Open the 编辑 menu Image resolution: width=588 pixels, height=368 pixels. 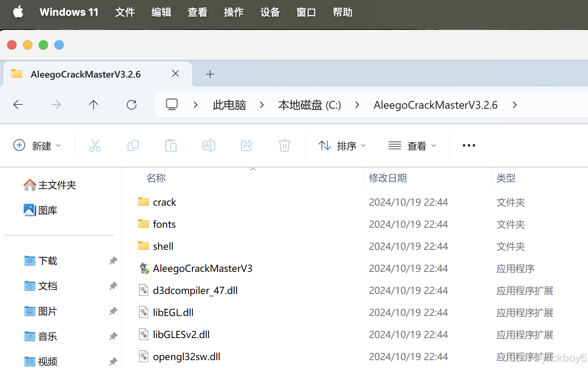point(161,12)
